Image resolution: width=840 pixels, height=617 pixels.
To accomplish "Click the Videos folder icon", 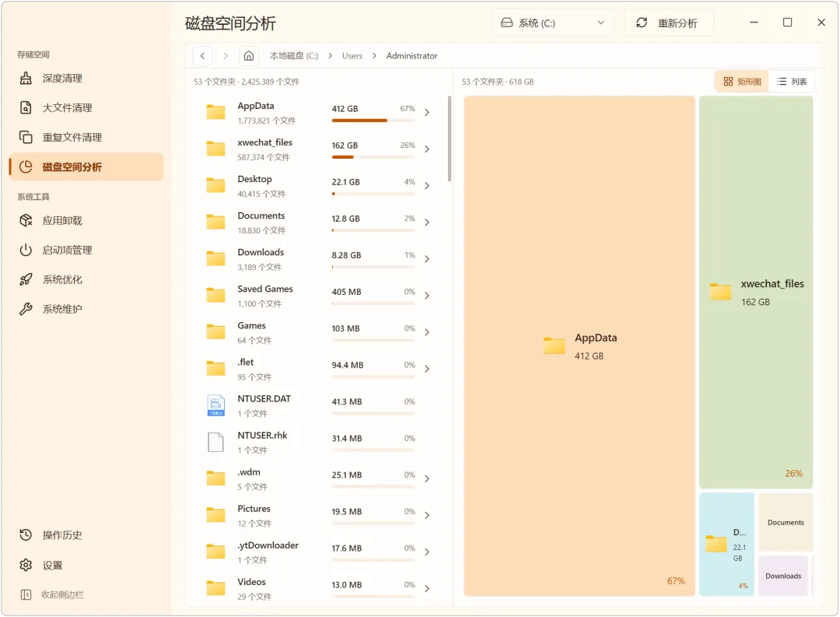I will [x=216, y=588].
